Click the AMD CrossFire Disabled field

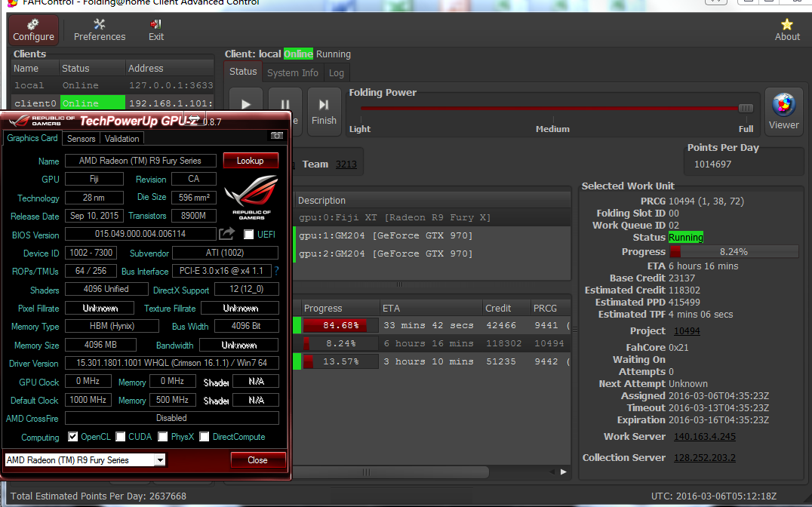[x=172, y=418]
